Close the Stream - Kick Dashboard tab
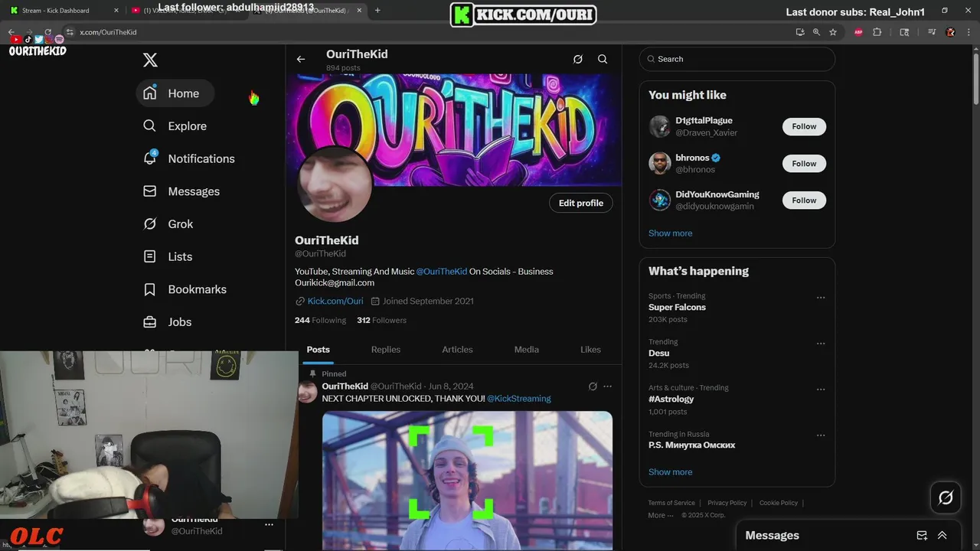 click(x=116, y=11)
